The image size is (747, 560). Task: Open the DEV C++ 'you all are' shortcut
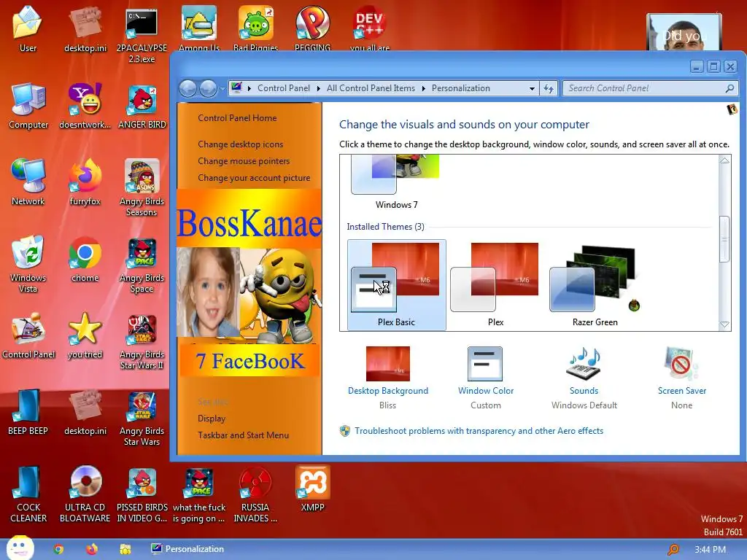click(x=369, y=28)
